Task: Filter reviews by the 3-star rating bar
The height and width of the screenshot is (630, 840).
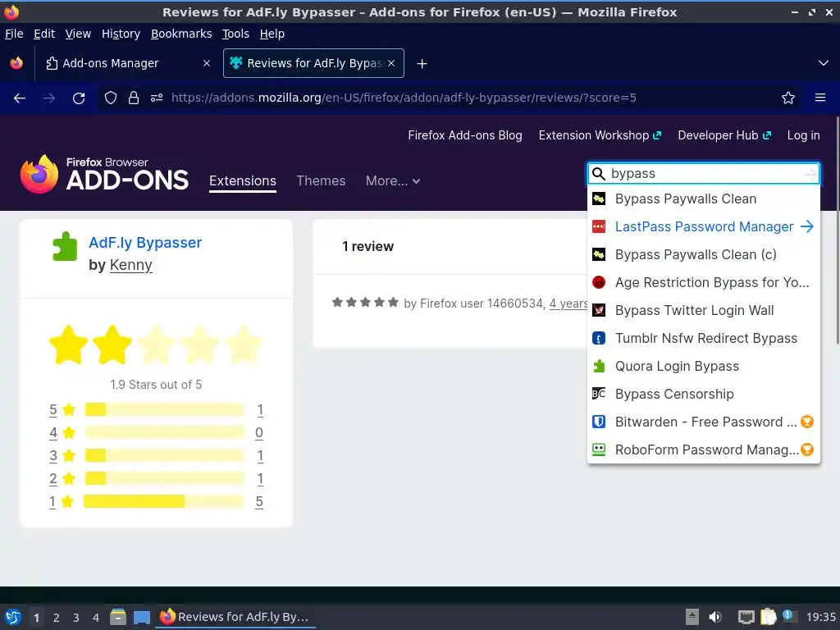Action: (x=164, y=456)
